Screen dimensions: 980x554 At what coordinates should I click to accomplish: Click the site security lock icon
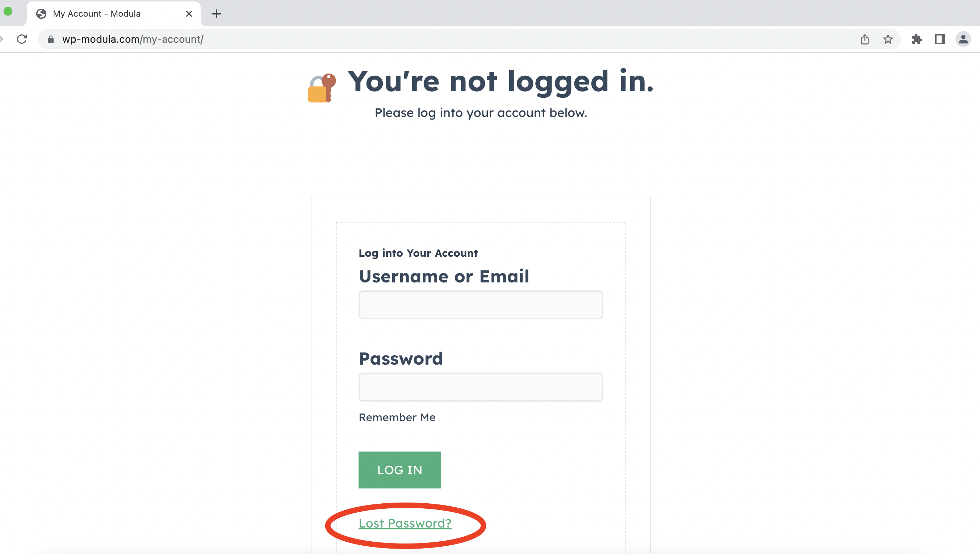tap(51, 39)
